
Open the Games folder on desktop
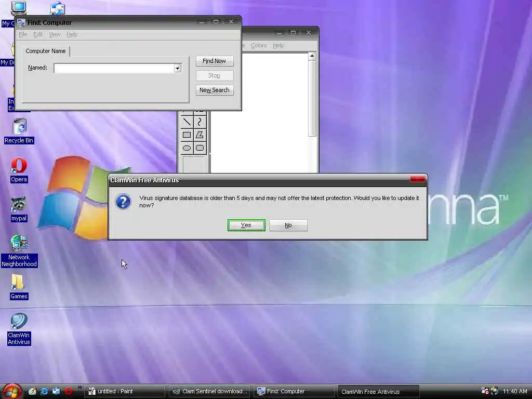[x=19, y=287]
